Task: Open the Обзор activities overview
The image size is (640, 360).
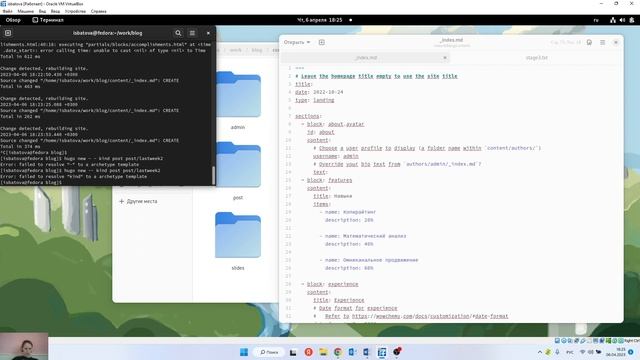Action: [x=13, y=20]
